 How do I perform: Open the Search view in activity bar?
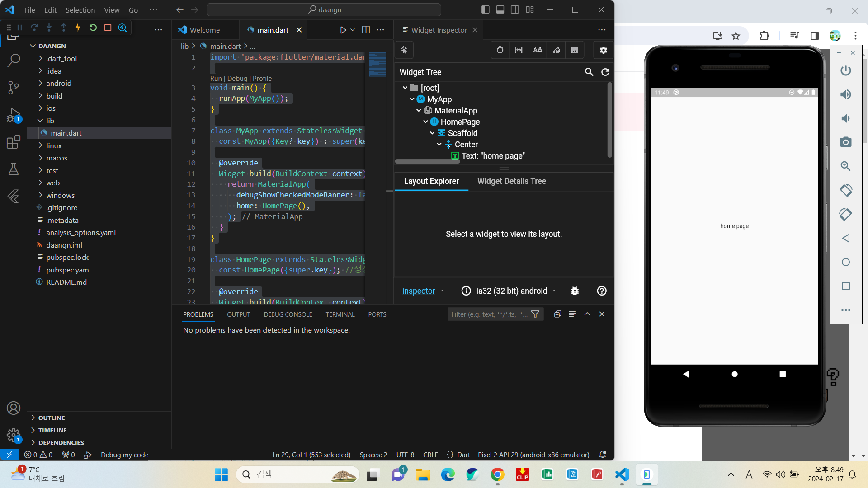[14, 60]
